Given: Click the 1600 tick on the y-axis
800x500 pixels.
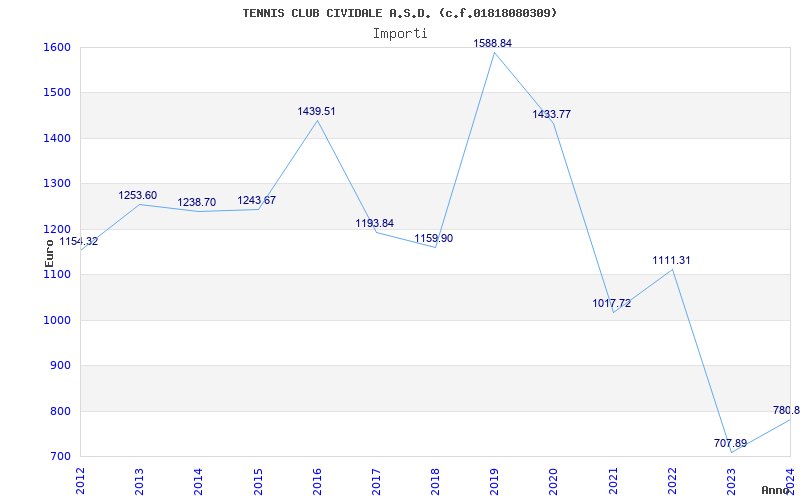Looking at the screenshot, I should pos(56,47).
